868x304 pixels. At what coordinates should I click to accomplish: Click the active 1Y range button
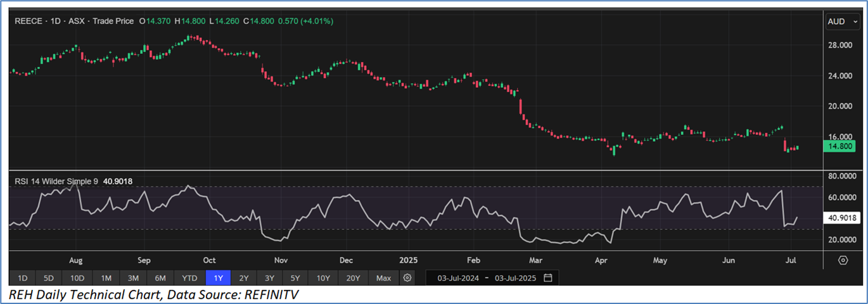click(218, 278)
